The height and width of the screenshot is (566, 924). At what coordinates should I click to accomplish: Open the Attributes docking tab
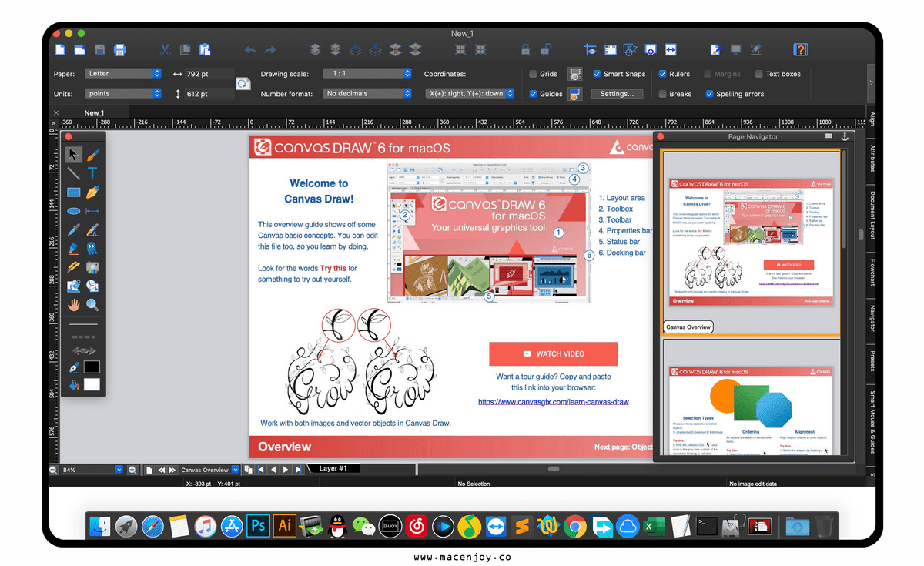point(872,157)
